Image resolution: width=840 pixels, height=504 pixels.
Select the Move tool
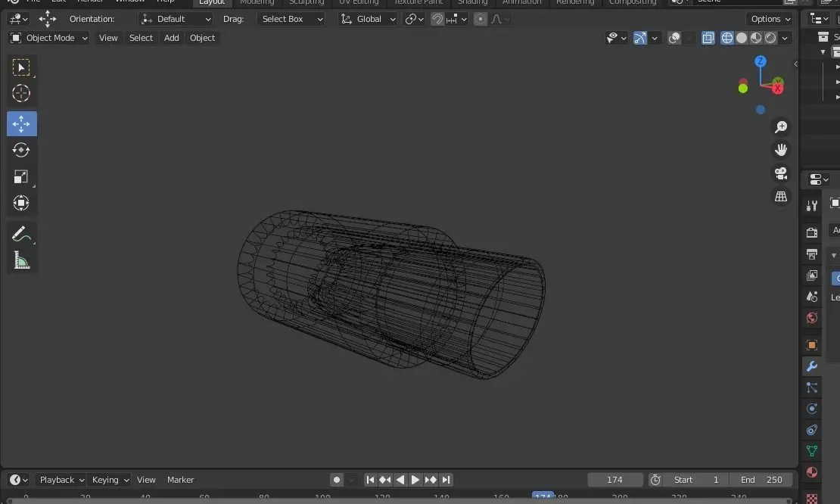(x=21, y=123)
